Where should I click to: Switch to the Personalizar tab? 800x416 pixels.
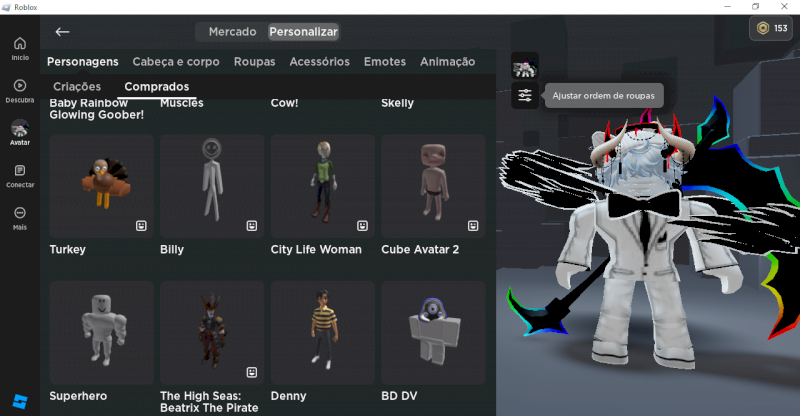pyautogui.click(x=304, y=32)
